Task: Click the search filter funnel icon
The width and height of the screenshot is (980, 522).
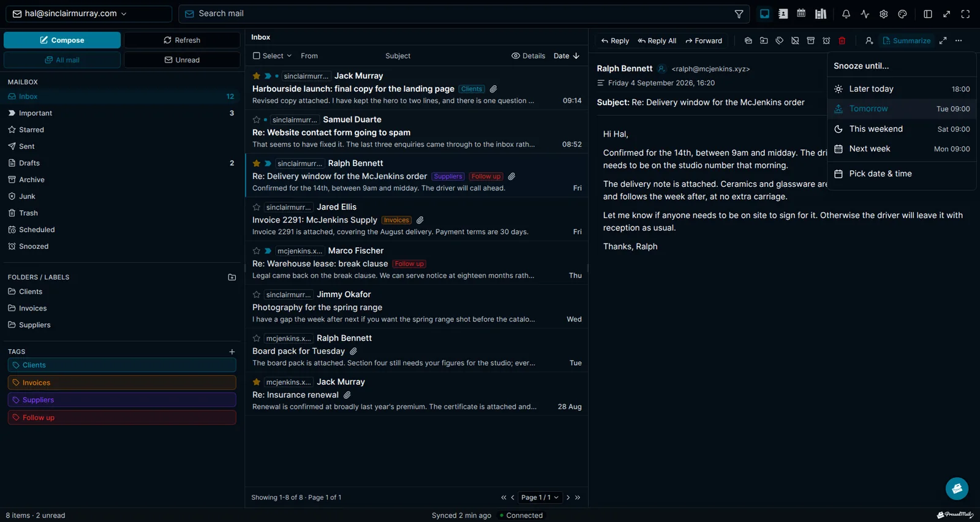Action: click(x=739, y=13)
